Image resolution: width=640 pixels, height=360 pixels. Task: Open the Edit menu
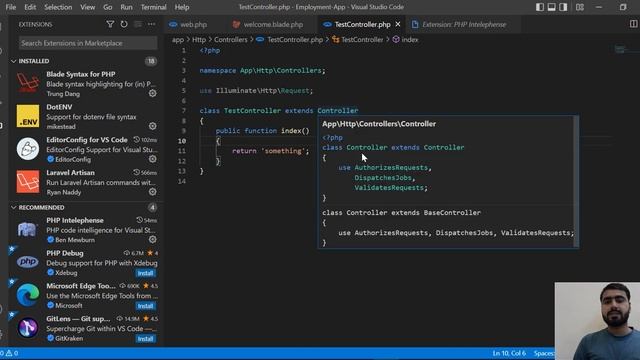pos(30,7)
